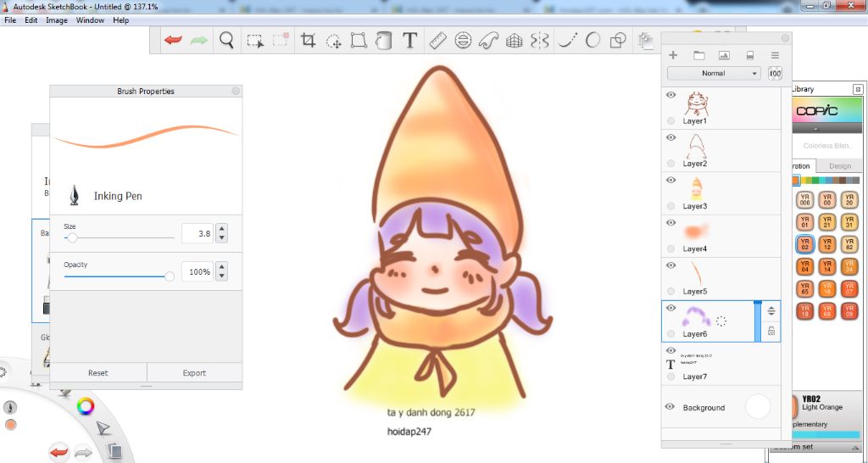The width and height of the screenshot is (868, 463).
Task: Collapse the Copic color wheel arrow
Action: point(815,129)
